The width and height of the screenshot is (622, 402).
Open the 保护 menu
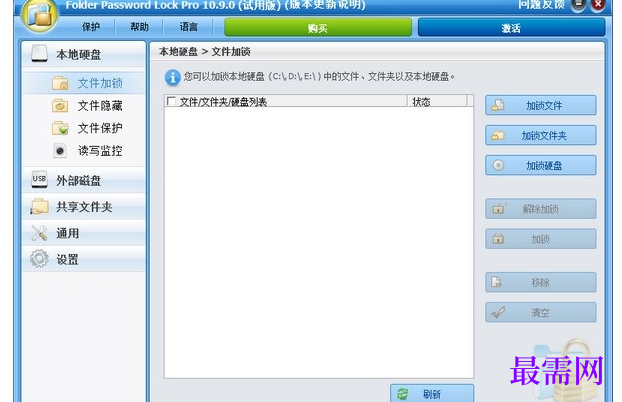tap(91, 27)
